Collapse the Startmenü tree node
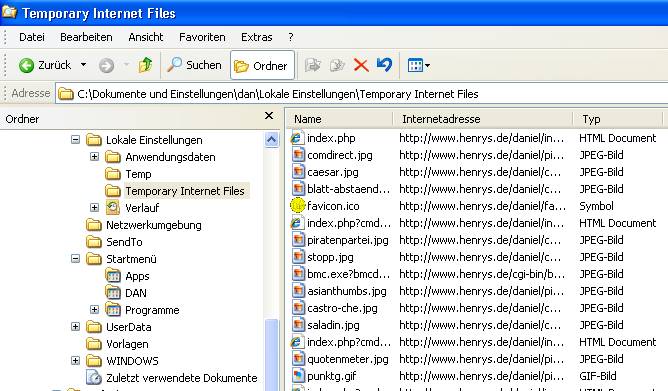The image size is (668, 391). coord(75,259)
